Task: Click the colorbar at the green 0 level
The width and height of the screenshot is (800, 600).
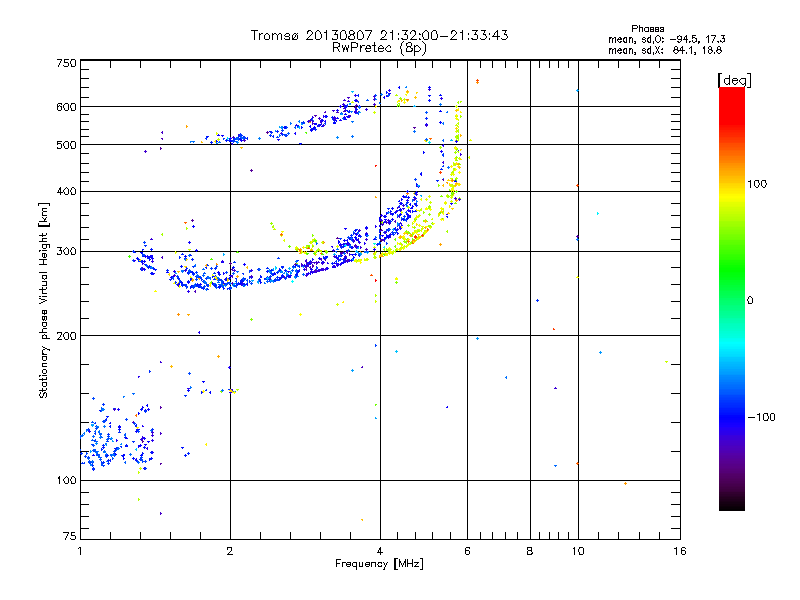Action: 732,299
